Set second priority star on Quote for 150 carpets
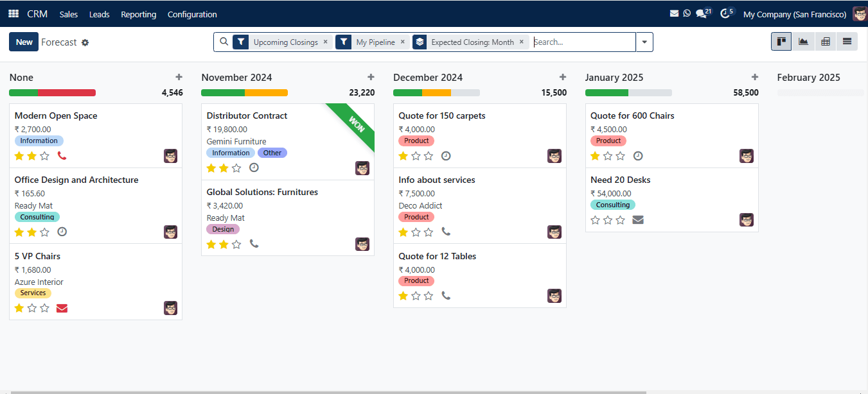 click(x=416, y=155)
